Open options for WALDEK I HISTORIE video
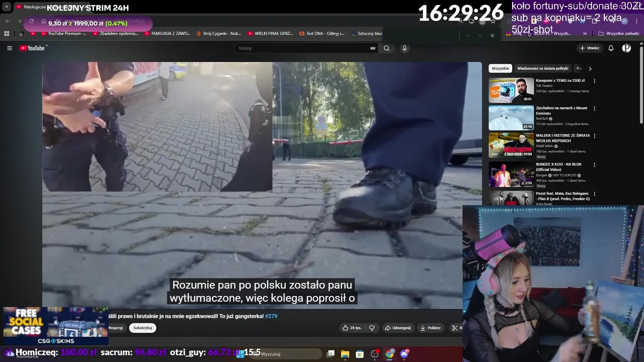644x362 pixels. (595, 136)
